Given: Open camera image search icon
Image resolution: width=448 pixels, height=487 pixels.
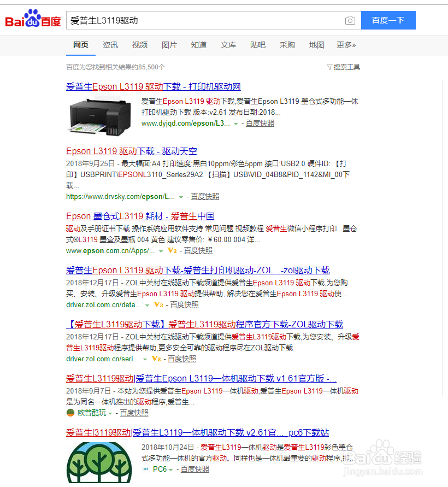Looking at the screenshot, I should tap(350, 21).
